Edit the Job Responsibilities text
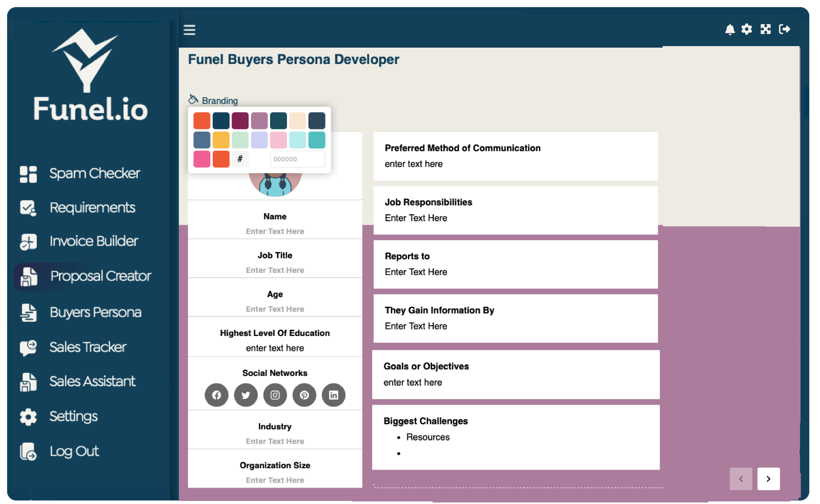 tap(416, 218)
